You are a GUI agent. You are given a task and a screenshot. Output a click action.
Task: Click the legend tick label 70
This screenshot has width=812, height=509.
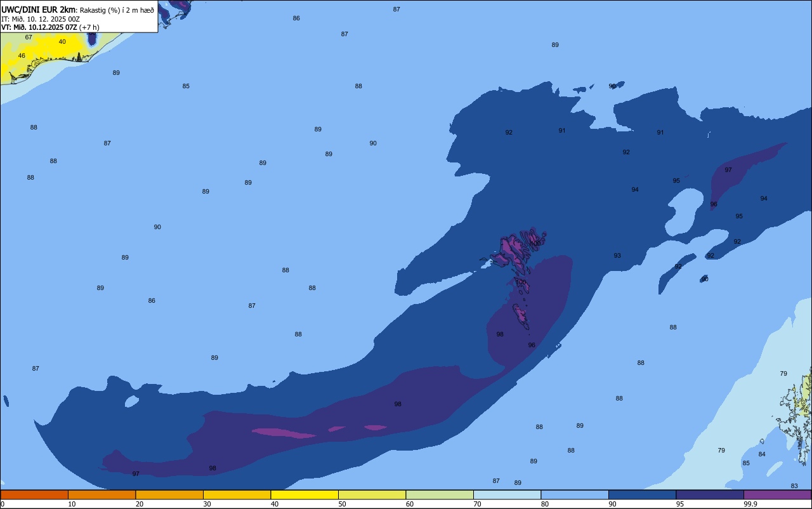tap(477, 504)
